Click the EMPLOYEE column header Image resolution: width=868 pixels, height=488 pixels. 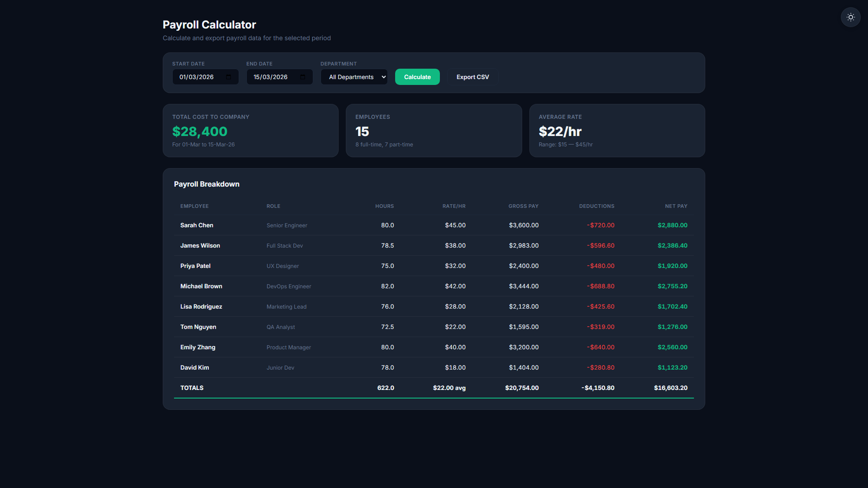(x=194, y=206)
